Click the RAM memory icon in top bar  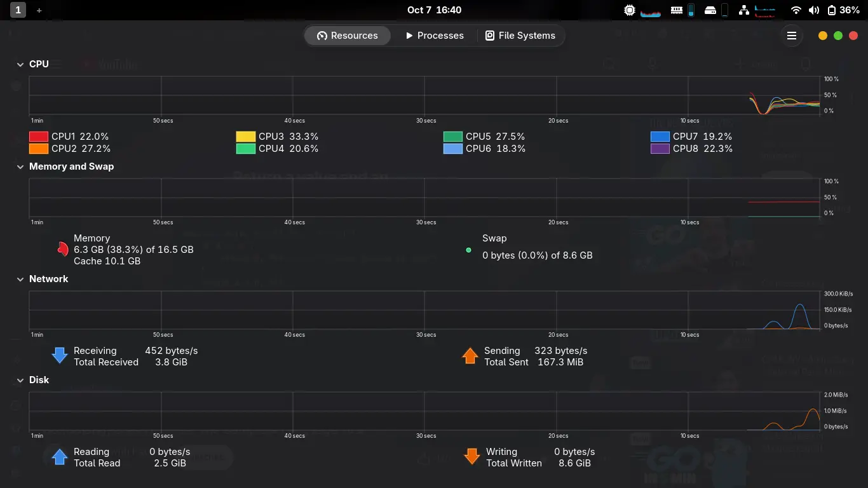pos(676,10)
